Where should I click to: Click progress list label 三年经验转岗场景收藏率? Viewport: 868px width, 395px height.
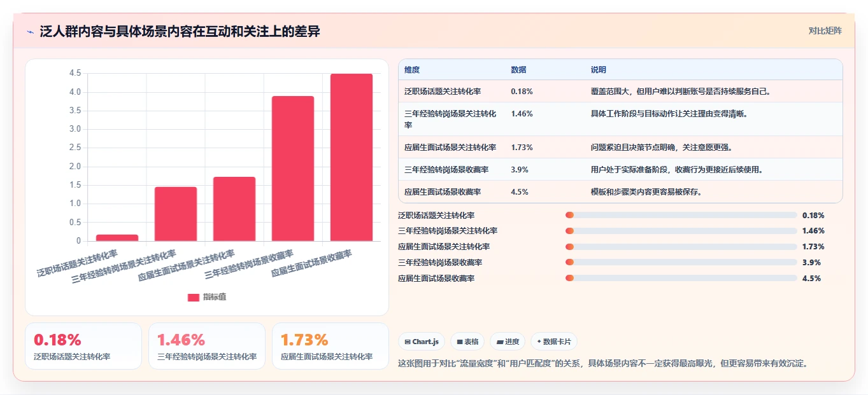click(440, 262)
